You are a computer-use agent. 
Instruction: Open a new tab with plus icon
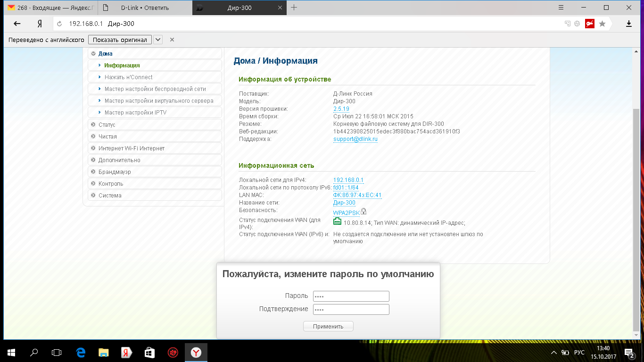294,8
